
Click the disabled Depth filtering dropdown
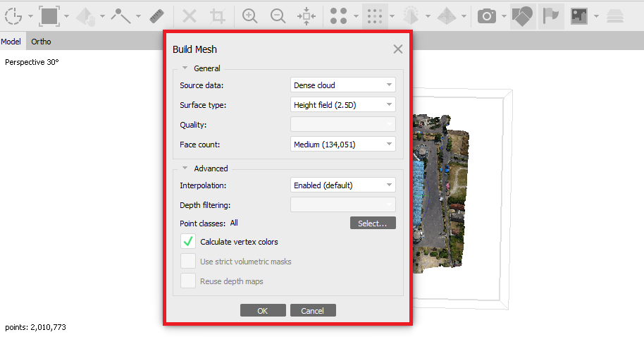343,204
